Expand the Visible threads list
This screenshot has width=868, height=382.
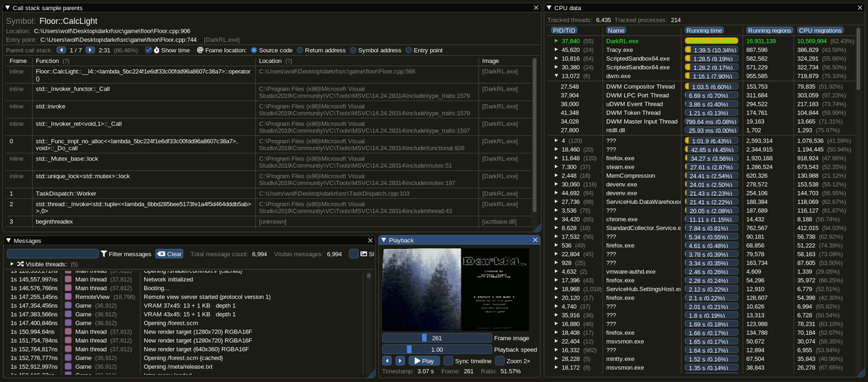[12, 264]
